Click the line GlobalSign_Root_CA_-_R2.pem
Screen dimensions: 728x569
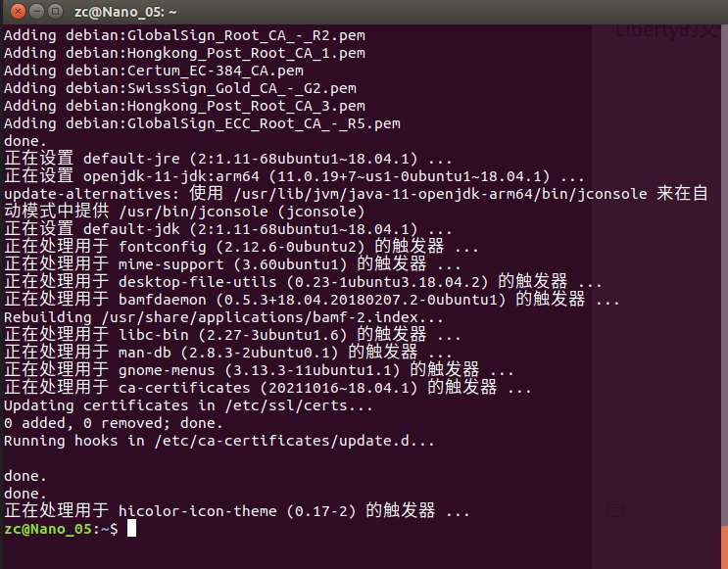[x=184, y=35]
